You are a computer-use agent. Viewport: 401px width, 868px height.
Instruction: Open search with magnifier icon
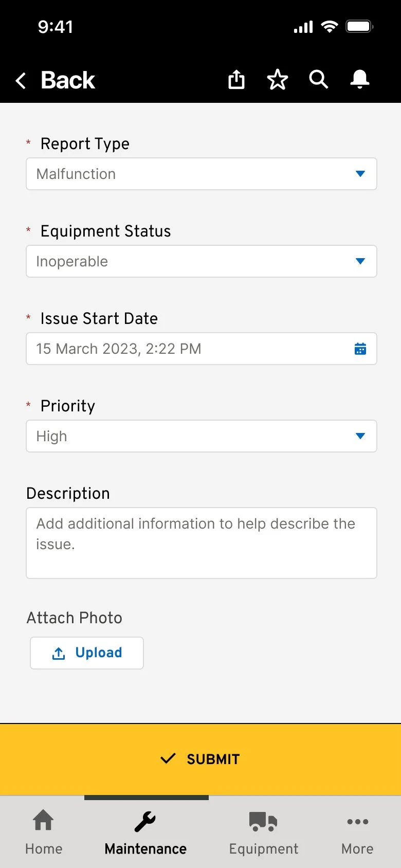319,80
